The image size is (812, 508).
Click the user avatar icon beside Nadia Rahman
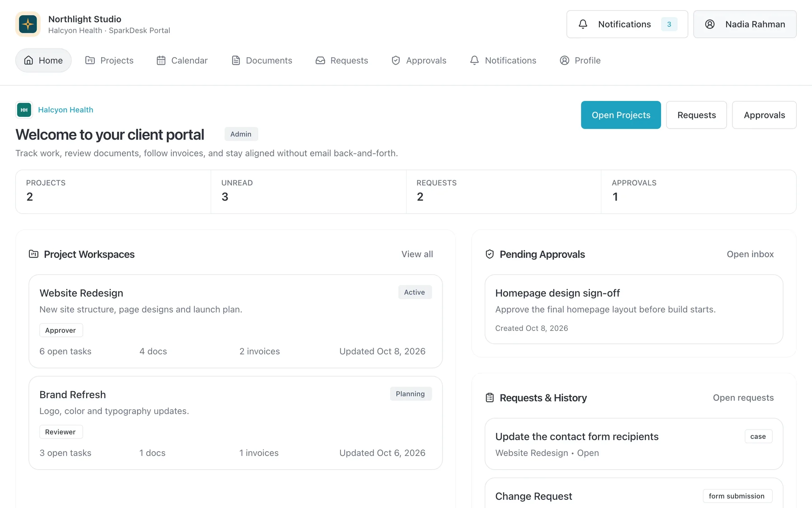tap(709, 24)
